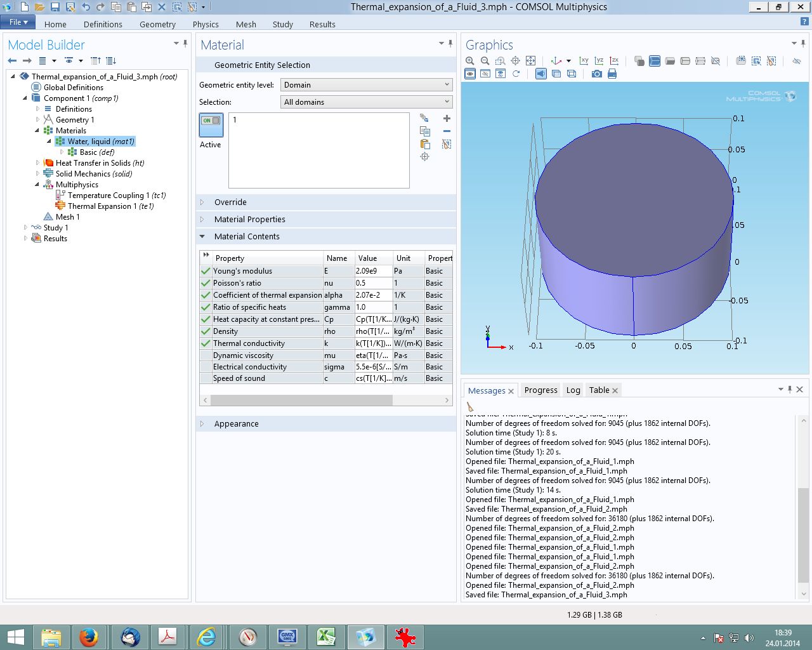This screenshot has height=650, width=812.
Task: Toggle the Active selection ON switch
Action: pos(211,124)
